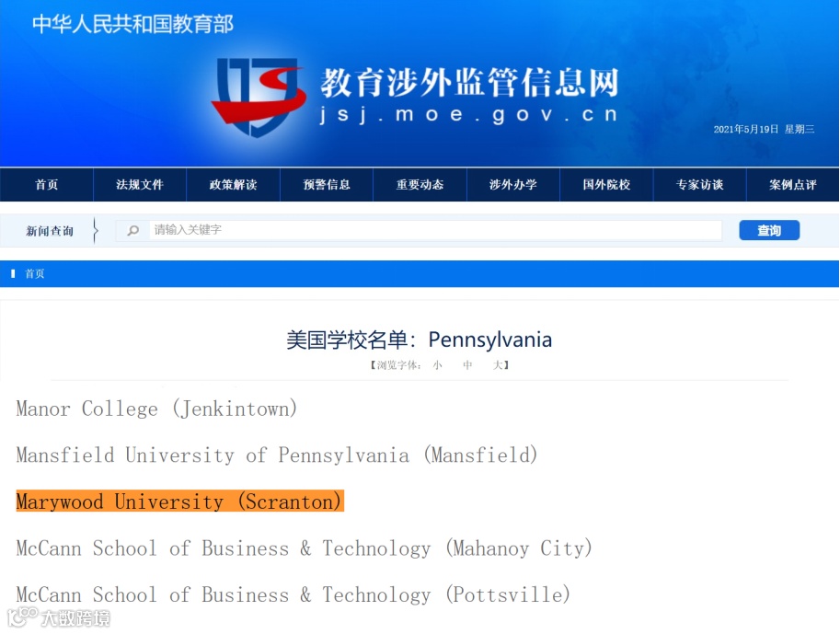Click the 新闻查询 label
Image resolution: width=840 pixels, height=634 pixels.
[50, 231]
